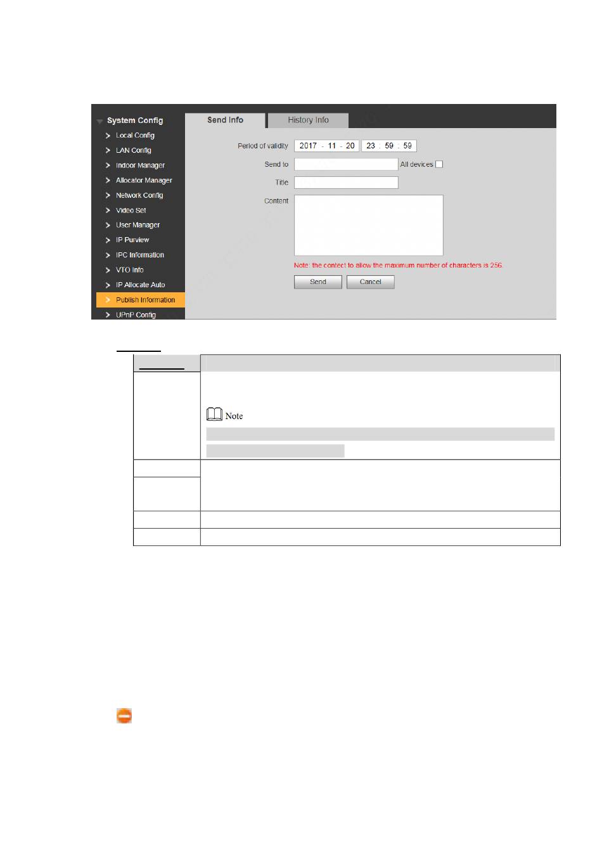Open UPnP Config in sidebar

136,314
